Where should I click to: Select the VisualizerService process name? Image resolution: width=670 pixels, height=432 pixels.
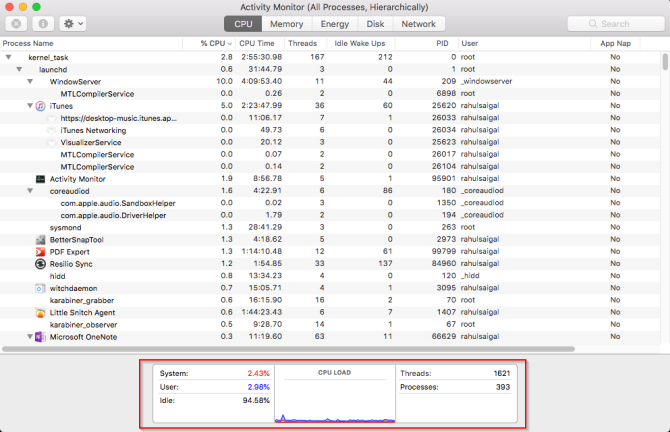pyautogui.click(x=91, y=142)
